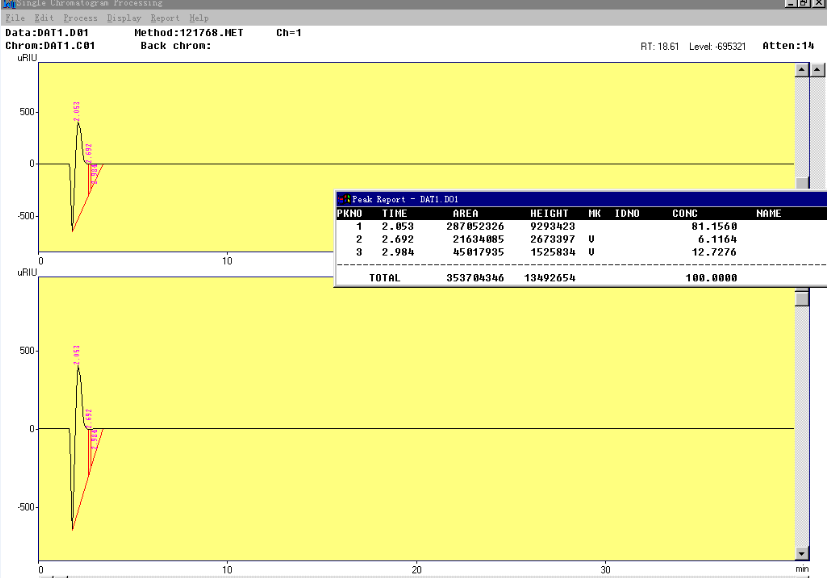Click upper chromatogram scrollbar up arrow
Screen dimensions: 827x578
tap(802, 70)
